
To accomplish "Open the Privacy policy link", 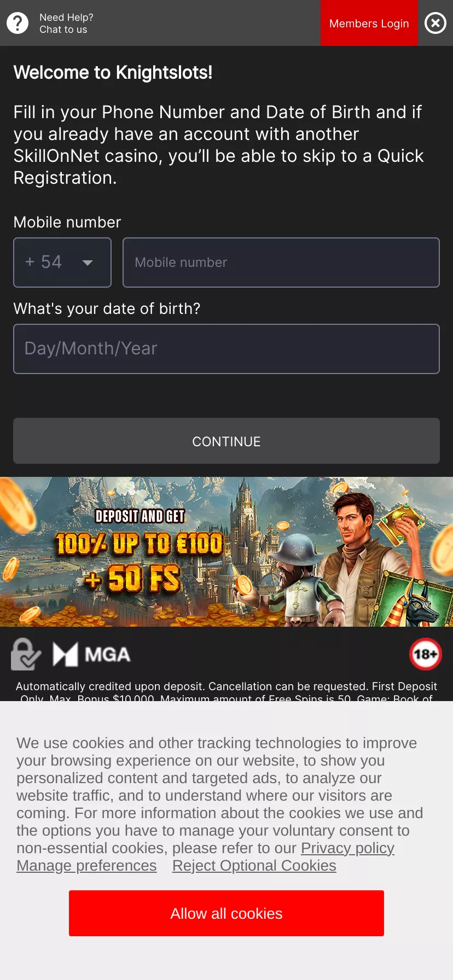I will coord(347,848).
